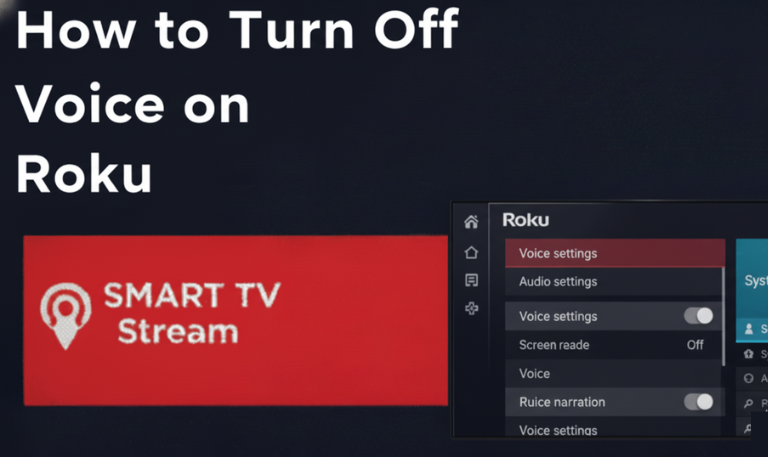
Task: Select the outlined house icon in the sidebar
Action: click(x=471, y=252)
